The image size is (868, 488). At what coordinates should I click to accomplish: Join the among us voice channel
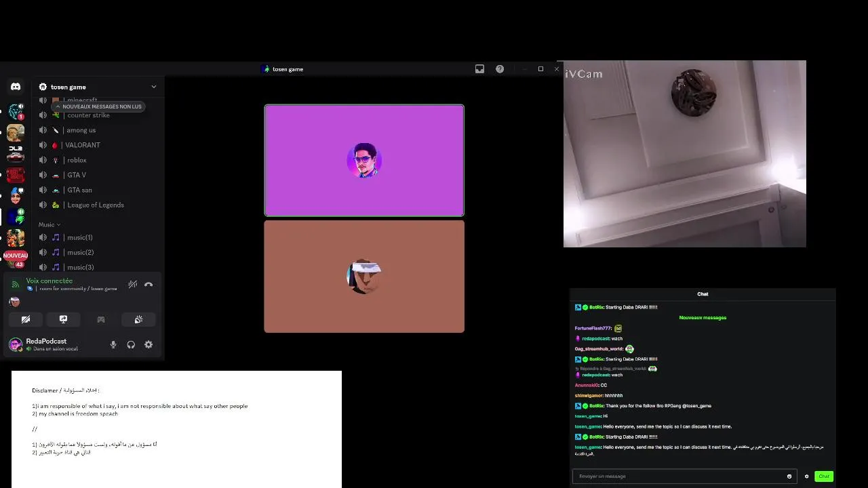tap(98, 130)
